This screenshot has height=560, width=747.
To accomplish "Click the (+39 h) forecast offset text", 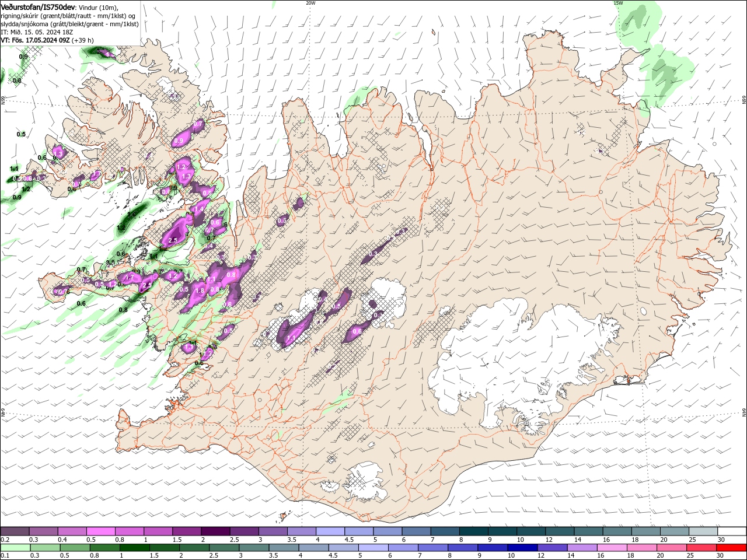I will point(83,40).
